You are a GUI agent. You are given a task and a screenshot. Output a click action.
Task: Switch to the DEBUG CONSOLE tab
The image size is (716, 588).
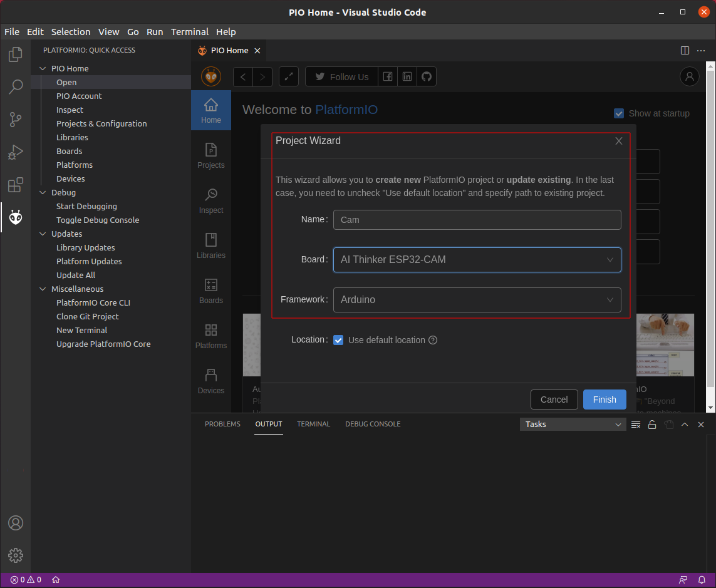[373, 424]
